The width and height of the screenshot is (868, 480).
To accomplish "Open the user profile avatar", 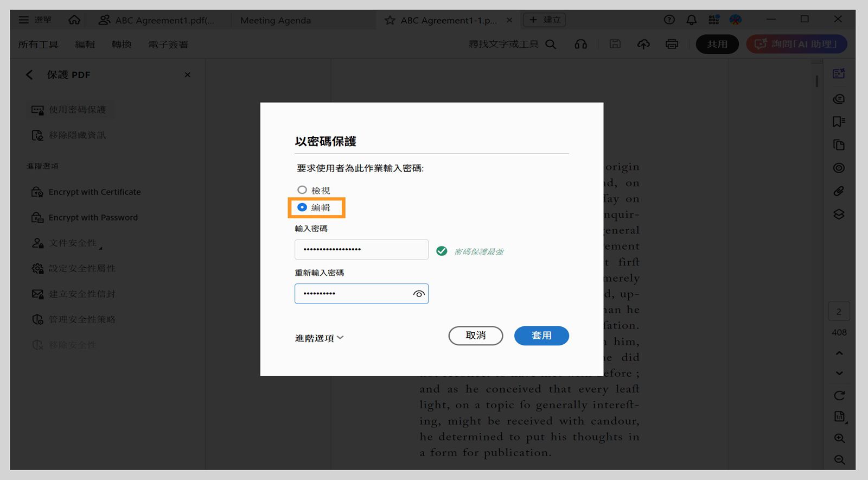I will coord(736,20).
